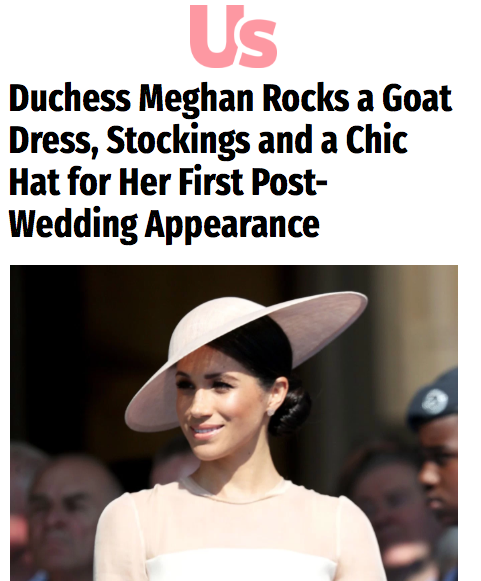Screen dimensions: 481x581
Task: Click "Wedding Appearance" headline text
Action: pos(164,225)
